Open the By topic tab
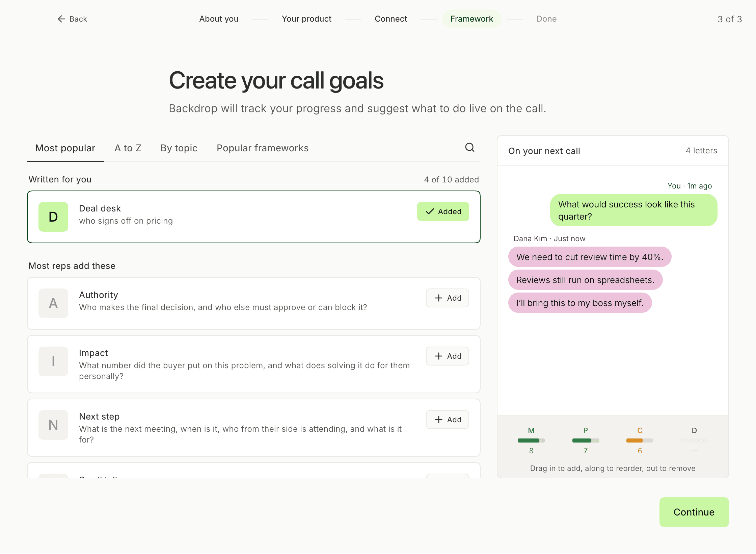This screenshot has height=554, width=756. click(179, 148)
